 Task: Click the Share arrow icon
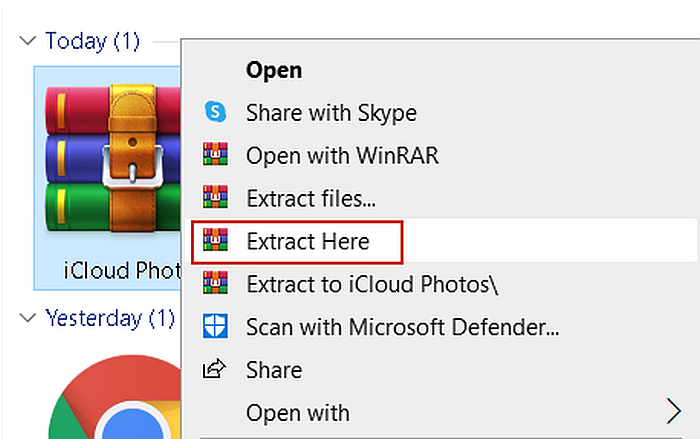[x=214, y=369]
